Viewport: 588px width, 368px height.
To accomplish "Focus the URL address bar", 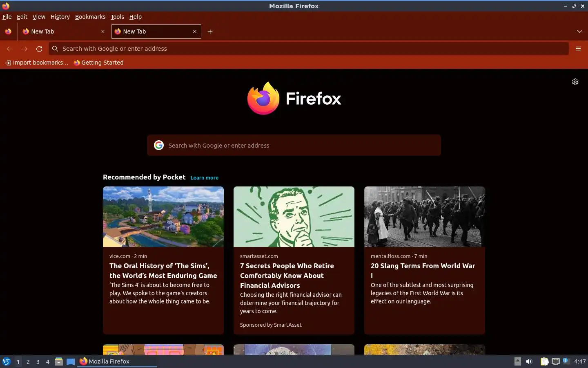I will point(309,49).
